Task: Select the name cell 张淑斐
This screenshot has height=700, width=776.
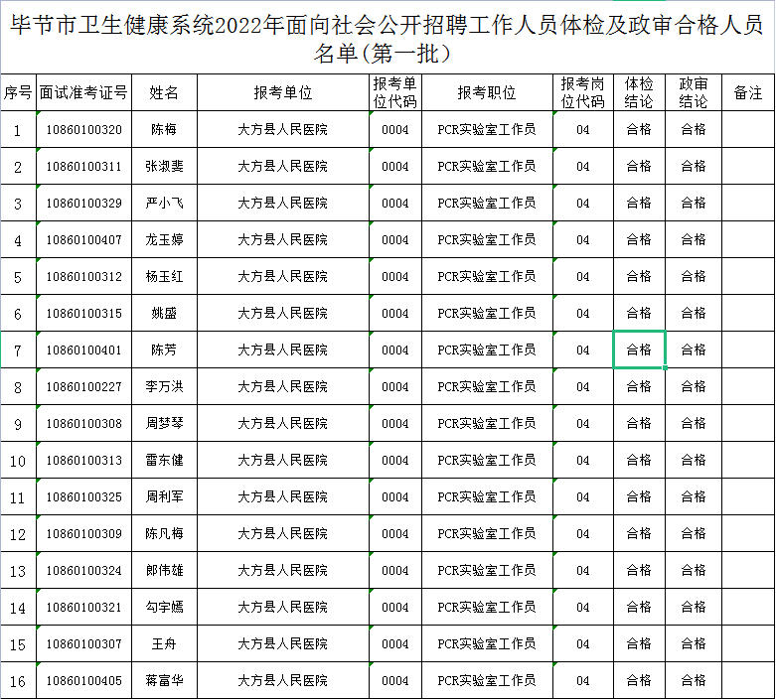Action: point(164,166)
